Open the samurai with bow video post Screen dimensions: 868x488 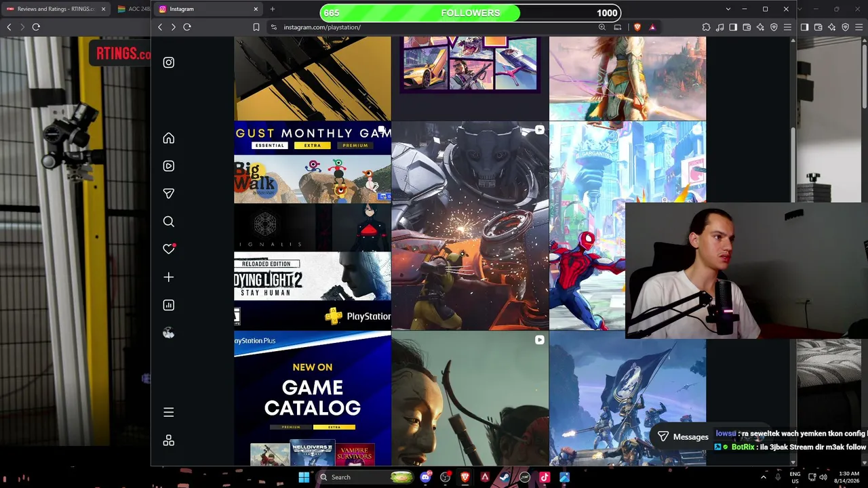coord(470,399)
